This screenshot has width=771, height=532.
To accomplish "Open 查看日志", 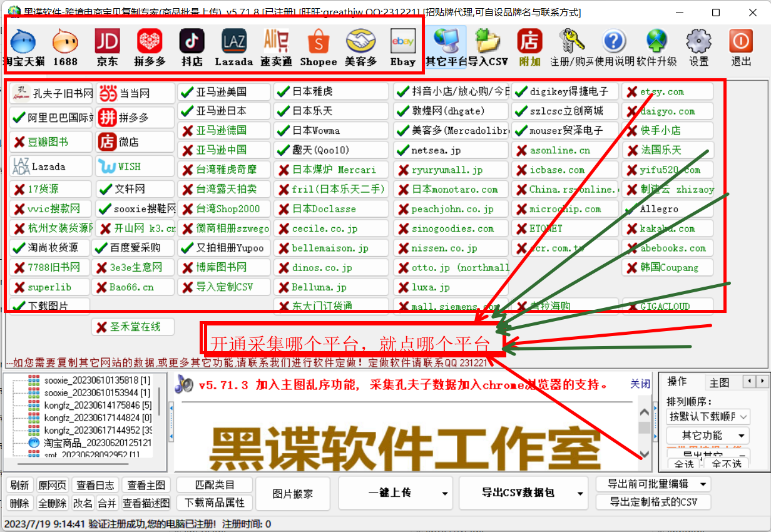I will [x=95, y=485].
